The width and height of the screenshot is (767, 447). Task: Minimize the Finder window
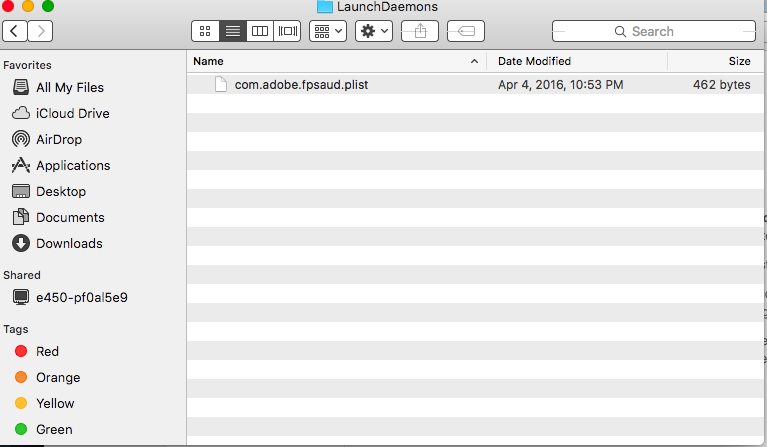coord(28,6)
